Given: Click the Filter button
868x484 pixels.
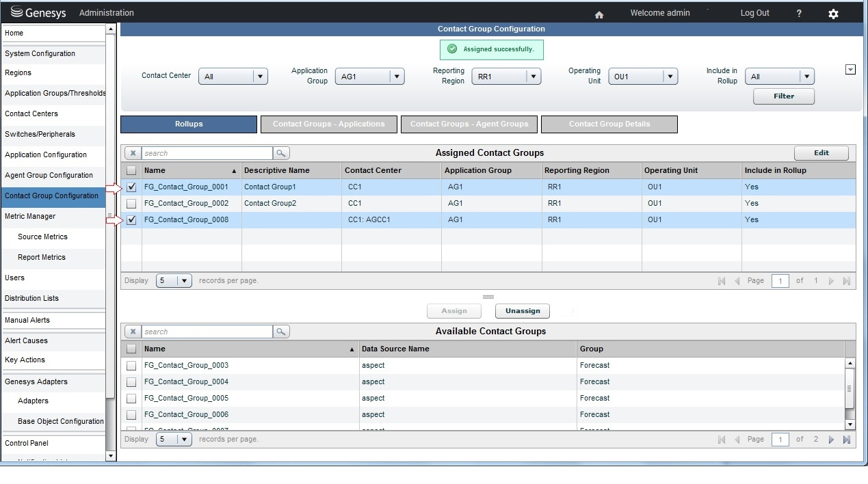Looking at the screenshot, I should click(x=783, y=96).
